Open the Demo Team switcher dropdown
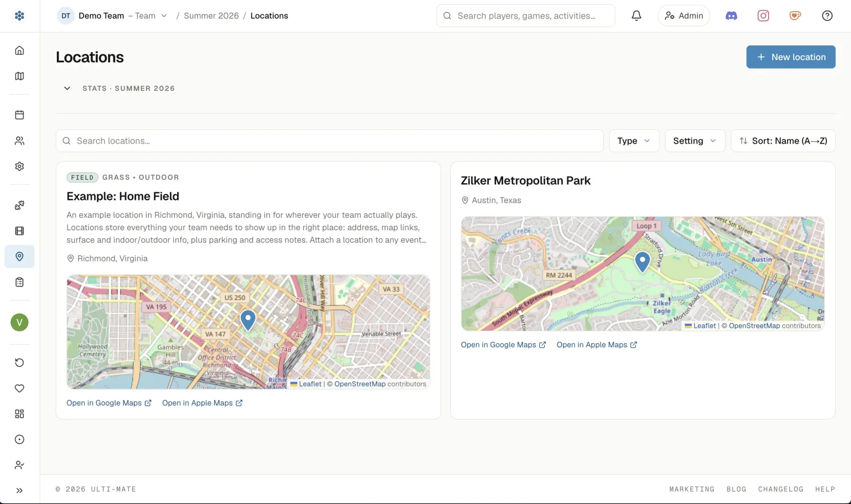This screenshot has height=504, width=851. (113, 16)
